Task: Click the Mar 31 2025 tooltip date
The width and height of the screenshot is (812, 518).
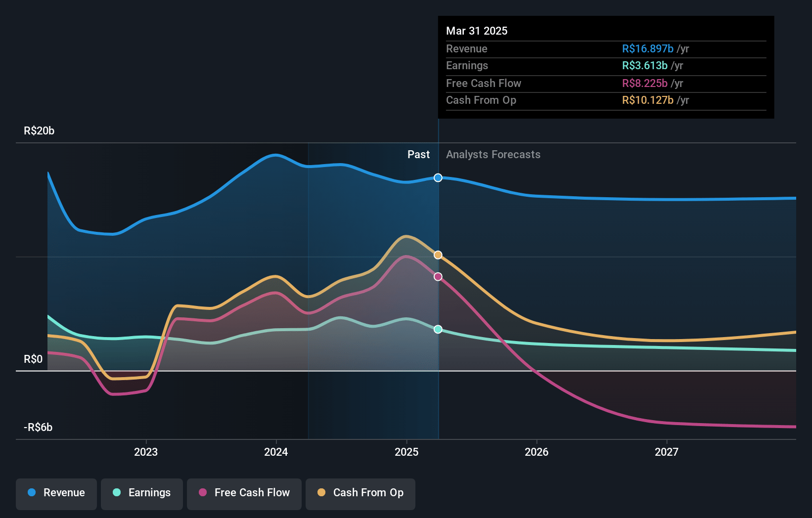Action: click(x=477, y=31)
